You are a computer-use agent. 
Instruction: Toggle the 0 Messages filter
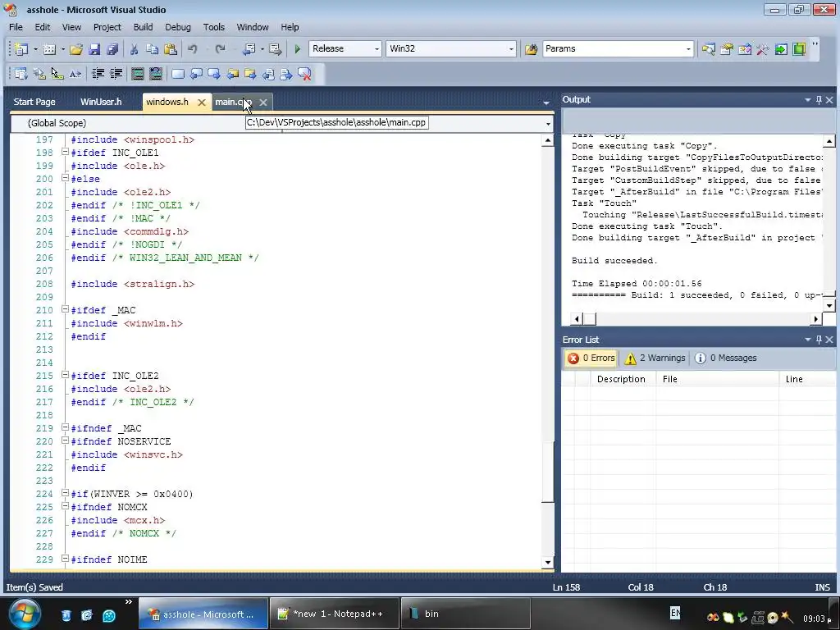[726, 358]
